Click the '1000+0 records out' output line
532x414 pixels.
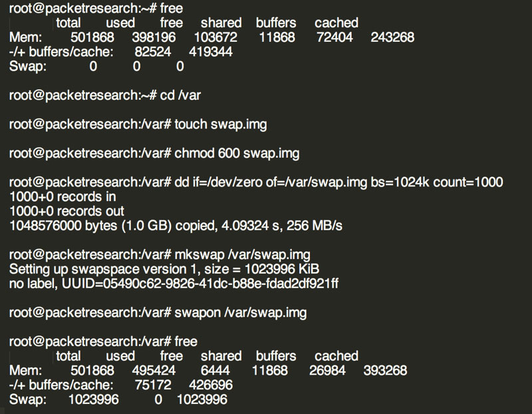pos(66,211)
